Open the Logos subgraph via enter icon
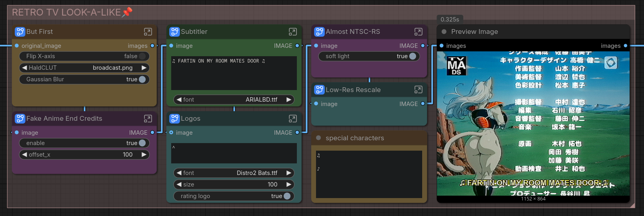This screenshot has width=644, height=216. pyautogui.click(x=292, y=119)
